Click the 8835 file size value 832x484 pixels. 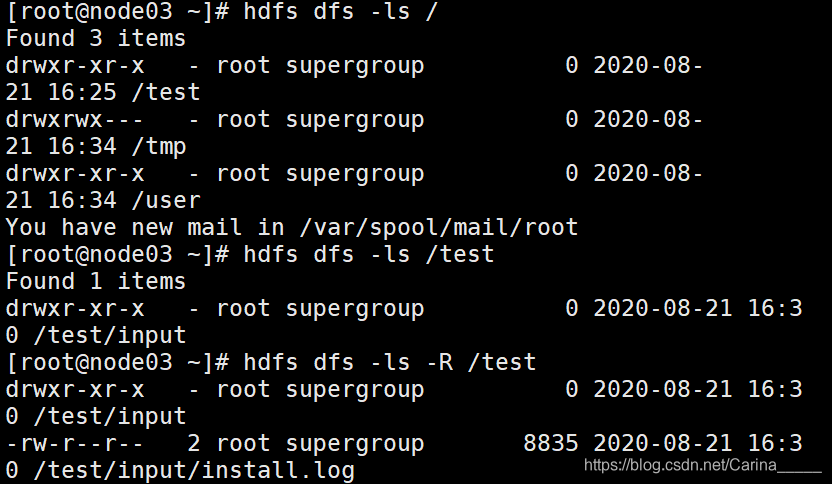pos(551,444)
